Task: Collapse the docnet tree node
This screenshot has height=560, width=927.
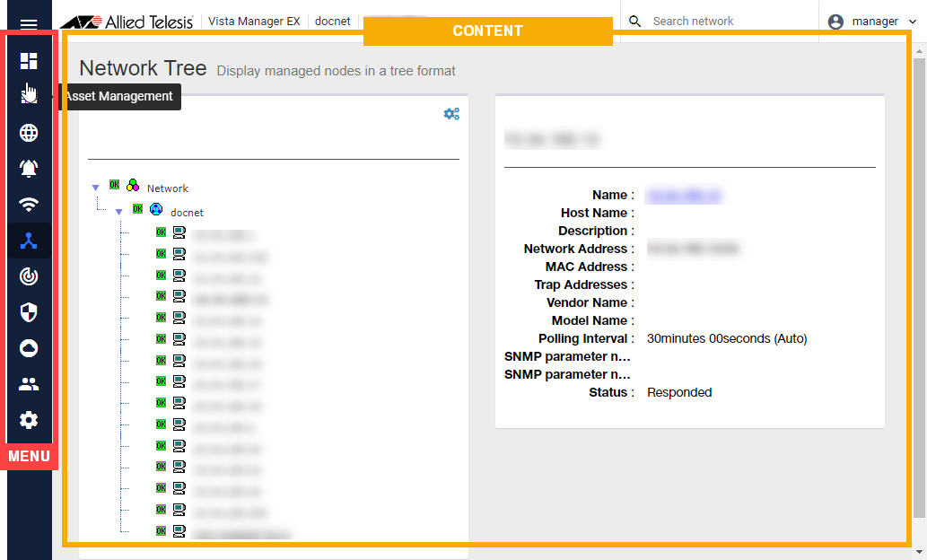Action: [x=118, y=213]
